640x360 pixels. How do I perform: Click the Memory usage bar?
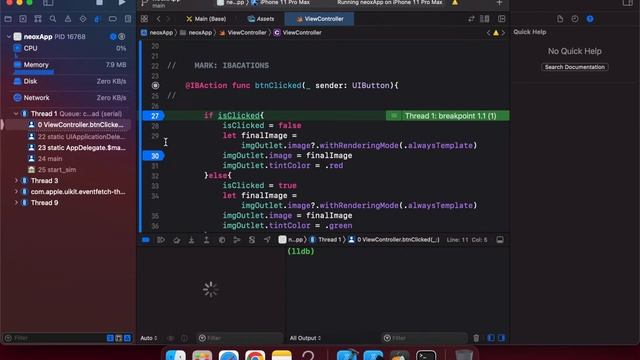(34, 72)
